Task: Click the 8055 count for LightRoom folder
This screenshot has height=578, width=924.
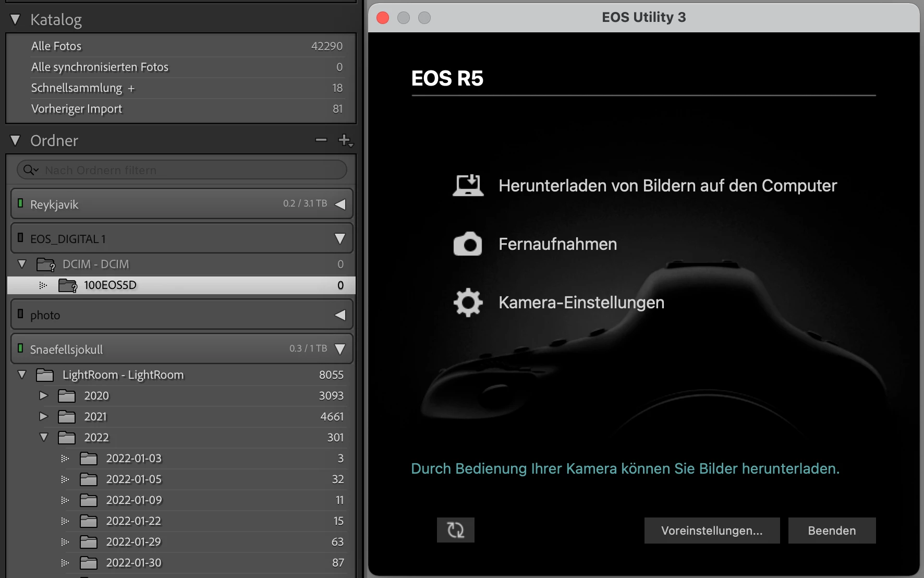Action: coord(331,375)
